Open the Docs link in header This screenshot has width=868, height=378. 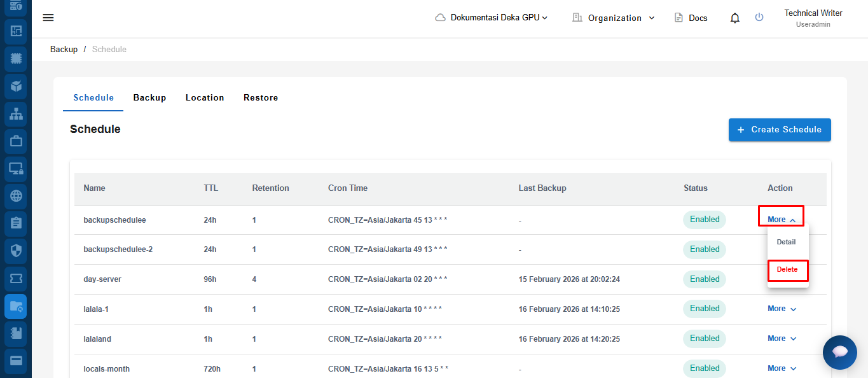691,18
